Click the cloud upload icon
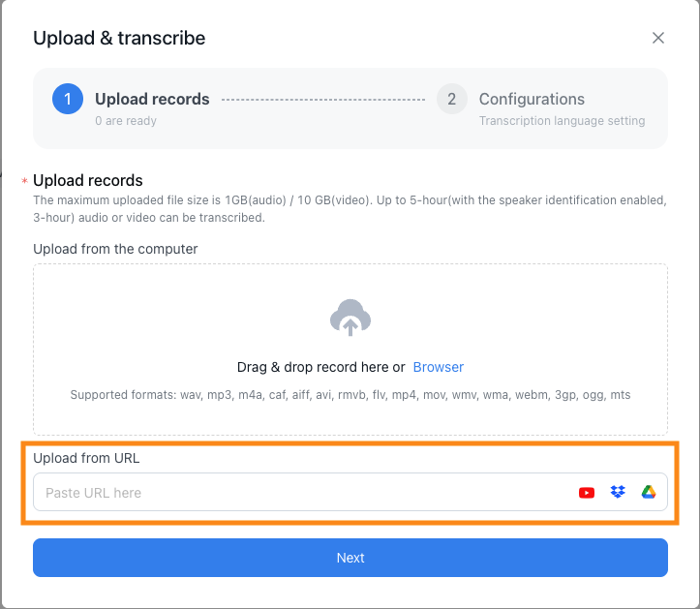700x609 pixels. pyautogui.click(x=350, y=318)
